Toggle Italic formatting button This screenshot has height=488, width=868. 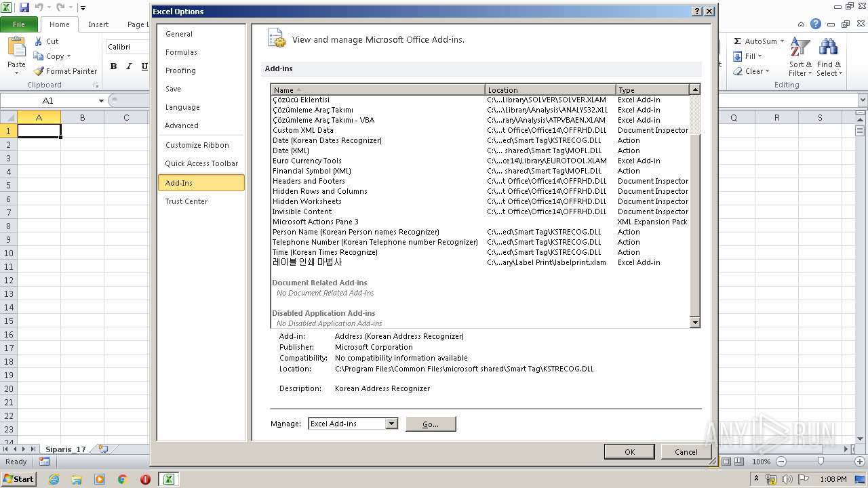129,66
